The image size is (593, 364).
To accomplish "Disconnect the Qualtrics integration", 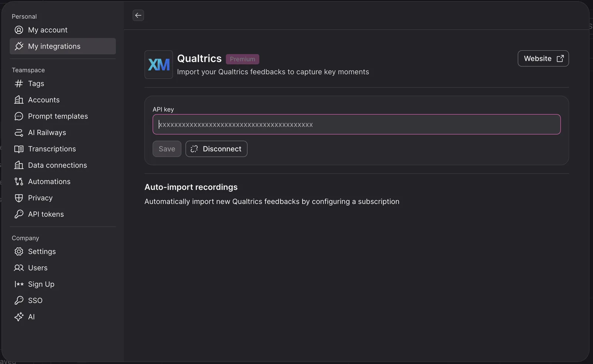I will point(216,149).
